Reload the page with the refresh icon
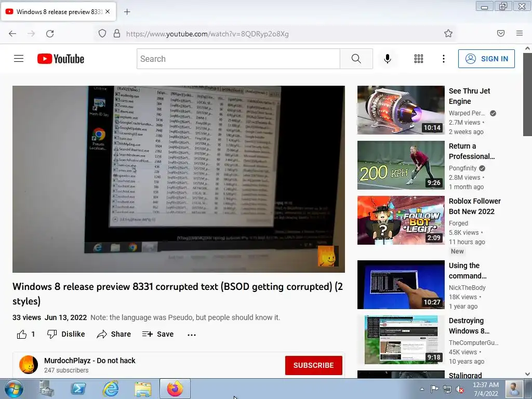This screenshot has width=532, height=399. click(50, 34)
